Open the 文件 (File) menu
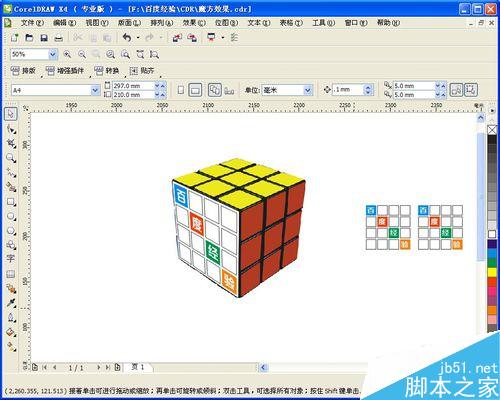Viewport: 500px width, 400px height. point(32,23)
